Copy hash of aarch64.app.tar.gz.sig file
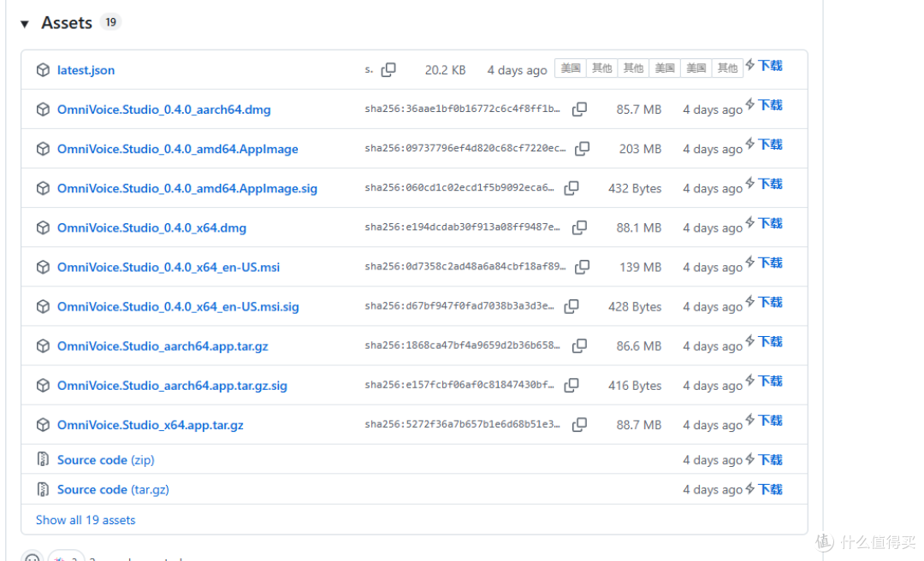The image size is (924, 561). click(572, 385)
